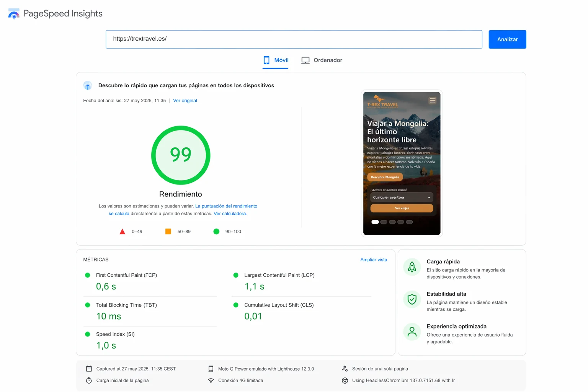This screenshot has width=588, height=392.
Task: Open Cualquier aventura dropdown in preview
Action: 402,198
